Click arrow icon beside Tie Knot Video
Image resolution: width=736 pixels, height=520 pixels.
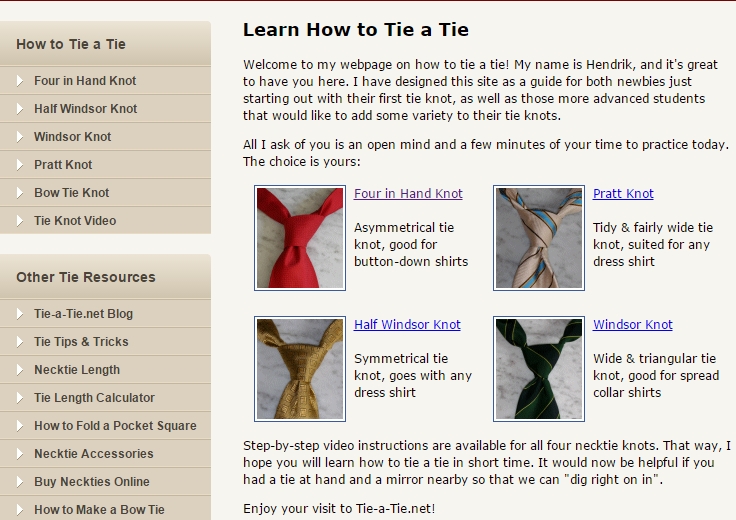19,221
